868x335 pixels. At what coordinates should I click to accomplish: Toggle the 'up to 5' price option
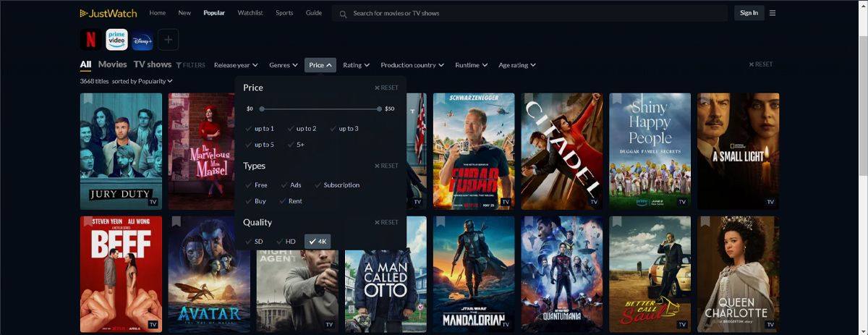pyautogui.click(x=260, y=145)
